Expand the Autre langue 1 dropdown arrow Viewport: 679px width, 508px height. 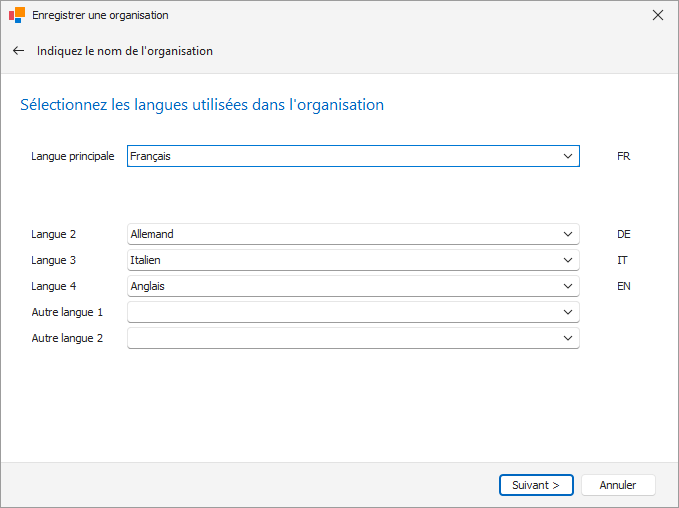coord(568,312)
